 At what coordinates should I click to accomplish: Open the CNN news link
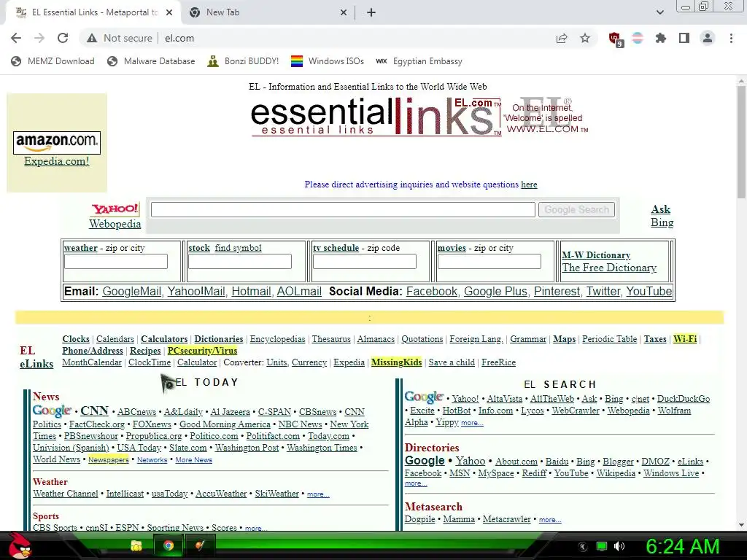click(94, 411)
